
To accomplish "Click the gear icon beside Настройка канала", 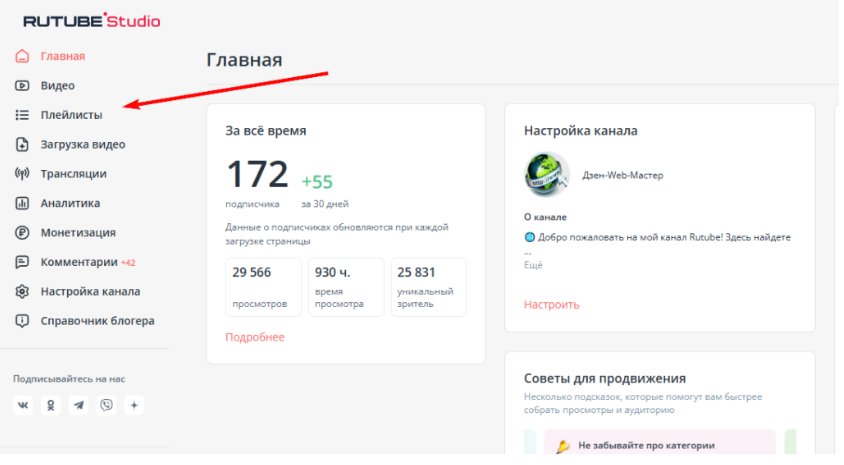I will point(22,291).
